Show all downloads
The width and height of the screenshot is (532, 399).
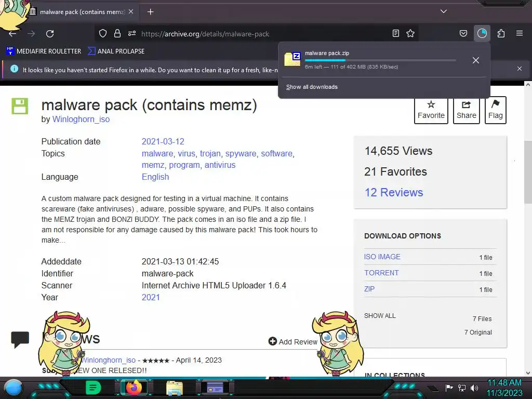tap(312, 87)
